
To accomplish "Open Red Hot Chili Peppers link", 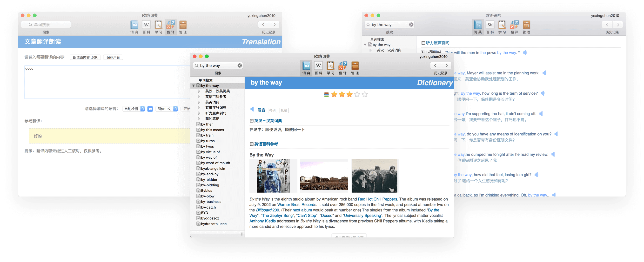I will point(377,199).
